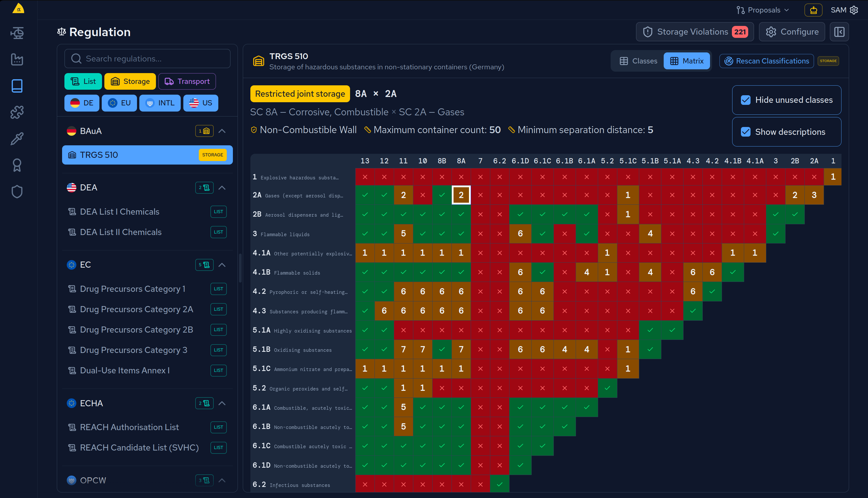868x498 pixels.
Task: Select the US country filter
Action: click(x=201, y=103)
